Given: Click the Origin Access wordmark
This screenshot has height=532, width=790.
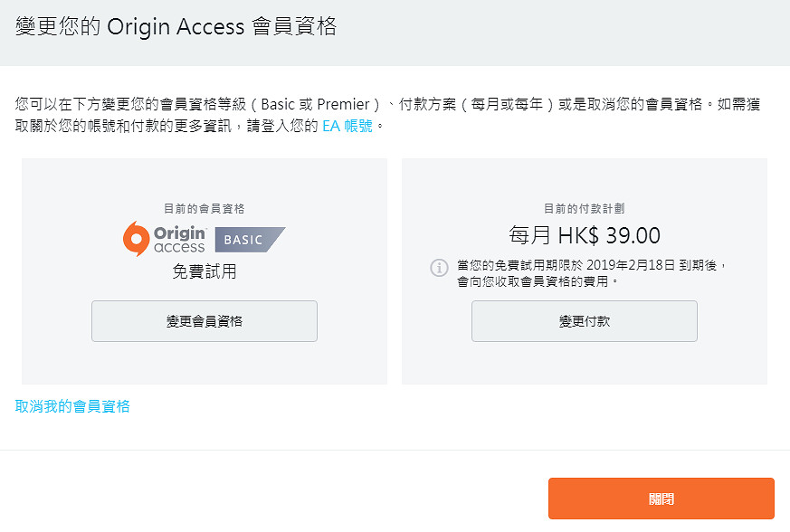Looking at the screenshot, I should pos(179,239).
